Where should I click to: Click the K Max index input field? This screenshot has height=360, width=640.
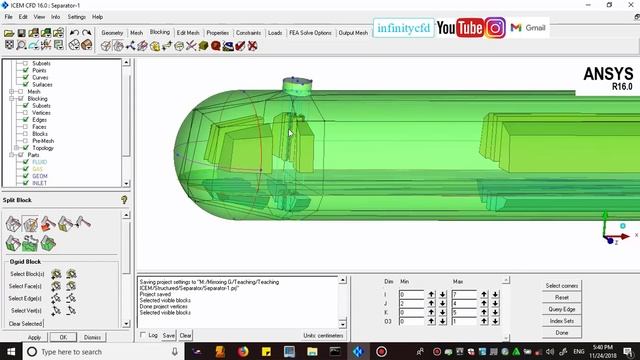pos(464,312)
